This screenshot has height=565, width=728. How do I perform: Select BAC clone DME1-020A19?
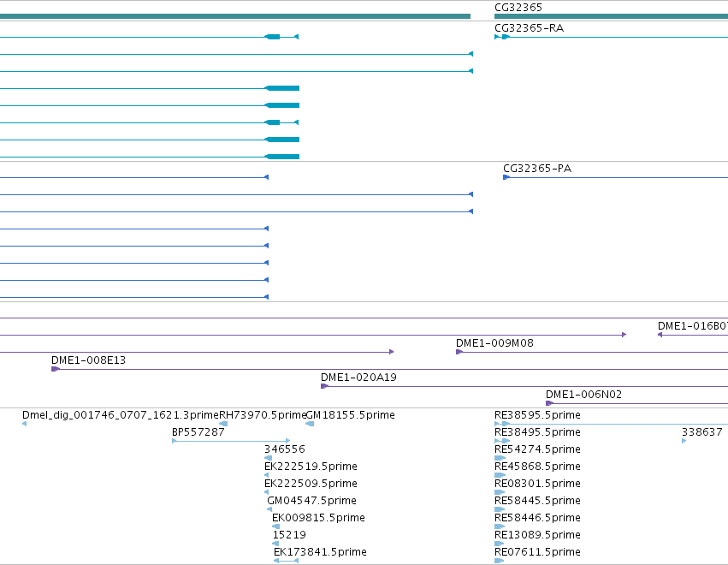[x=358, y=378]
